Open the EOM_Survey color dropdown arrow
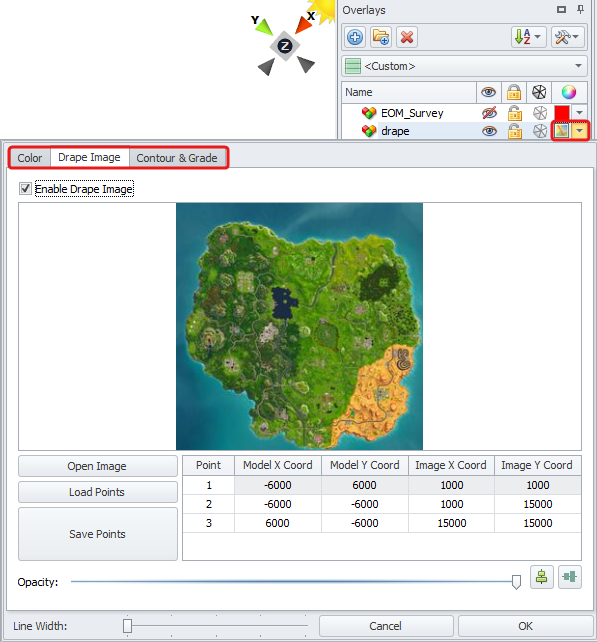This screenshot has height=642, width=597. pyautogui.click(x=579, y=113)
